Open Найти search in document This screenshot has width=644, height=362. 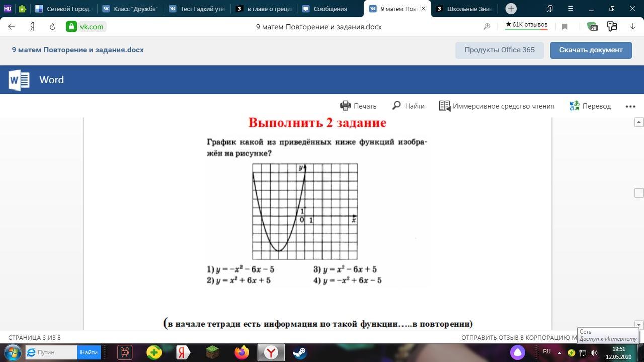click(x=408, y=106)
